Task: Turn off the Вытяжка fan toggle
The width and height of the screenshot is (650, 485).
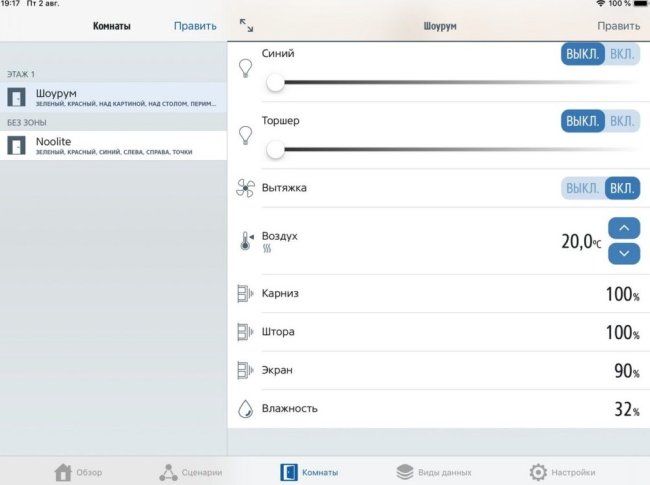Action: pyautogui.click(x=582, y=188)
